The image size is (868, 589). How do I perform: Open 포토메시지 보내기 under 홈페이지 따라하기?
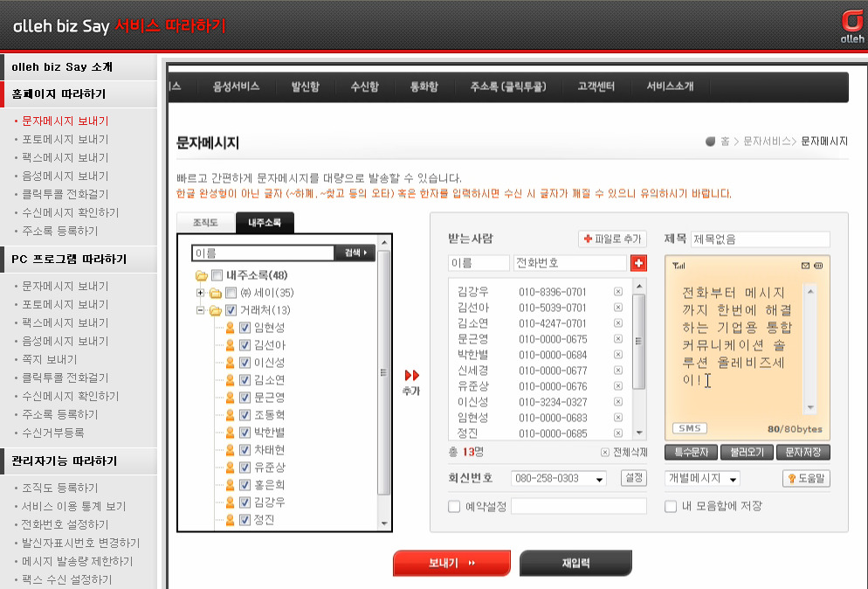point(65,140)
